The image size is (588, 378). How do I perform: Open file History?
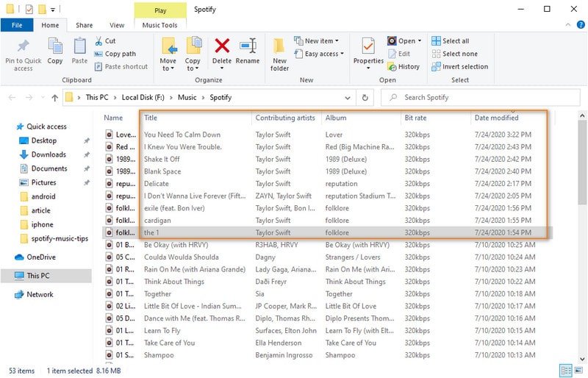point(404,66)
